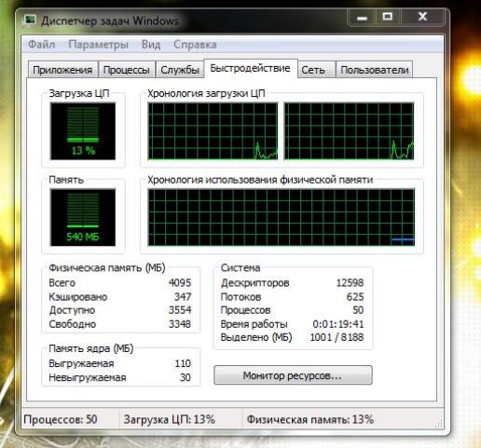Click the status bar Процессов: 50 entry
Viewport: 481px width, 448px height.
pos(61,419)
